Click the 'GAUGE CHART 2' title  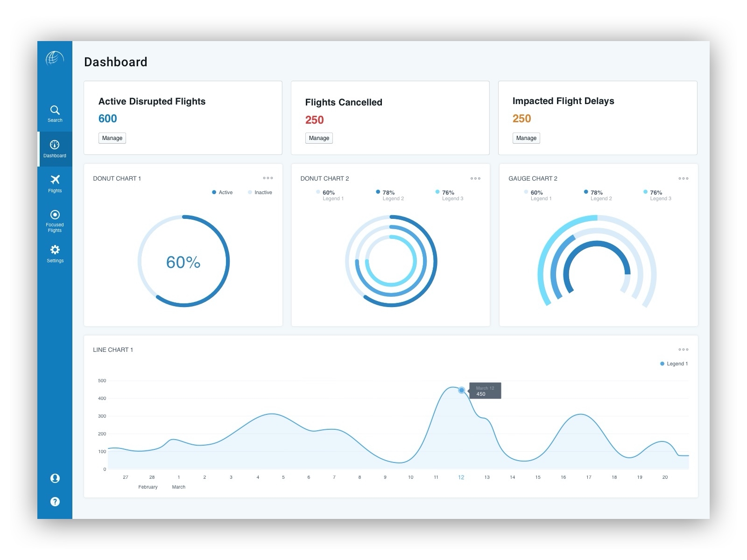tap(533, 178)
